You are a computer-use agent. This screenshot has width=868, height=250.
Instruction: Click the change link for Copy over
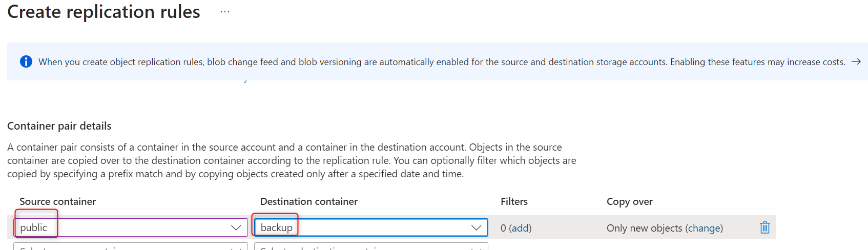[x=704, y=228]
